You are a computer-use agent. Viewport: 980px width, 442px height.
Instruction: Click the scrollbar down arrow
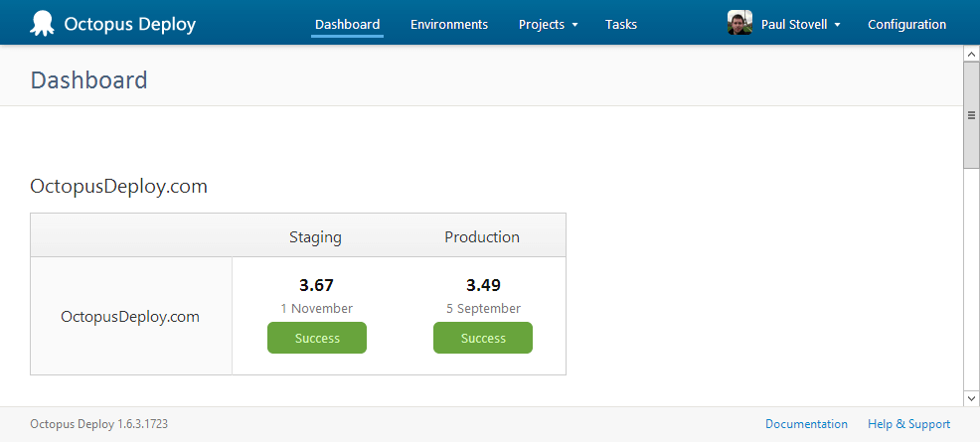[x=971, y=397]
